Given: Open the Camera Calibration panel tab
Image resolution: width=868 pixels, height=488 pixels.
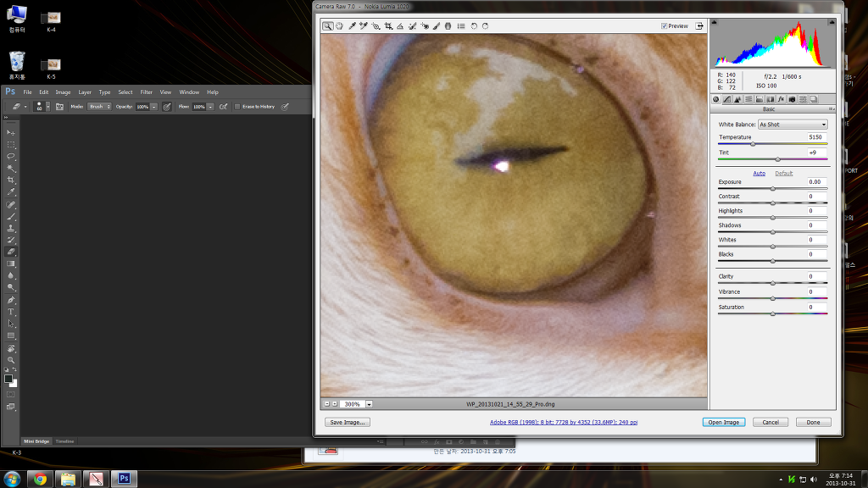Looking at the screenshot, I should (x=792, y=99).
